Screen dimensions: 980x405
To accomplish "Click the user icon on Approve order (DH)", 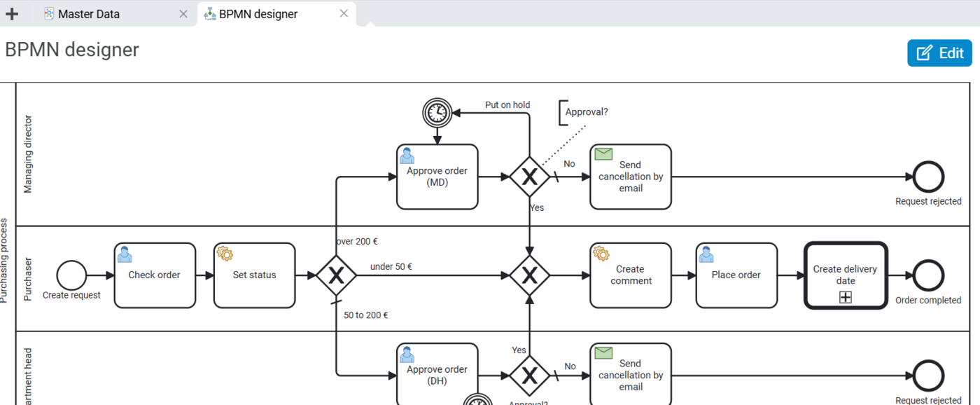I will pyautogui.click(x=407, y=353).
